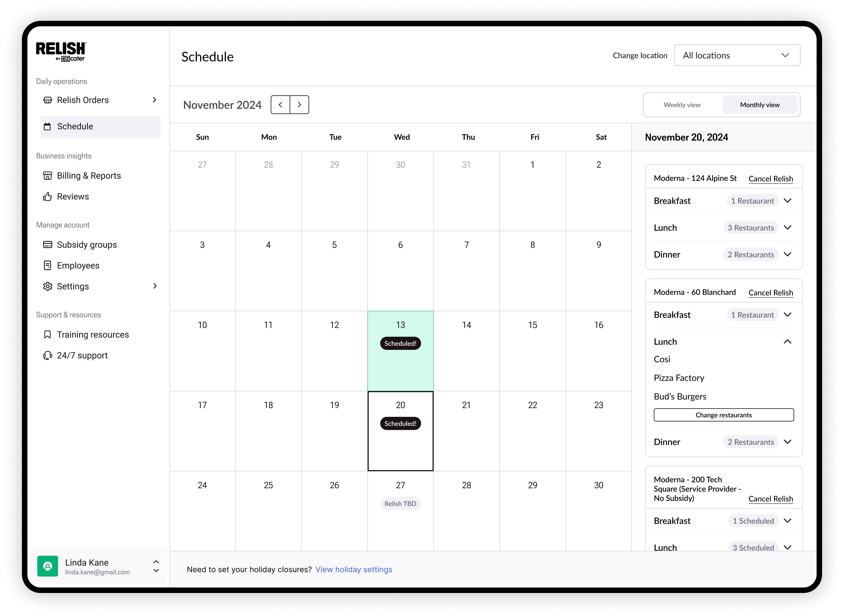Expand the Relish Orders submenu chevron
The height and width of the screenshot is (616, 844).
[x=154, y=100]
